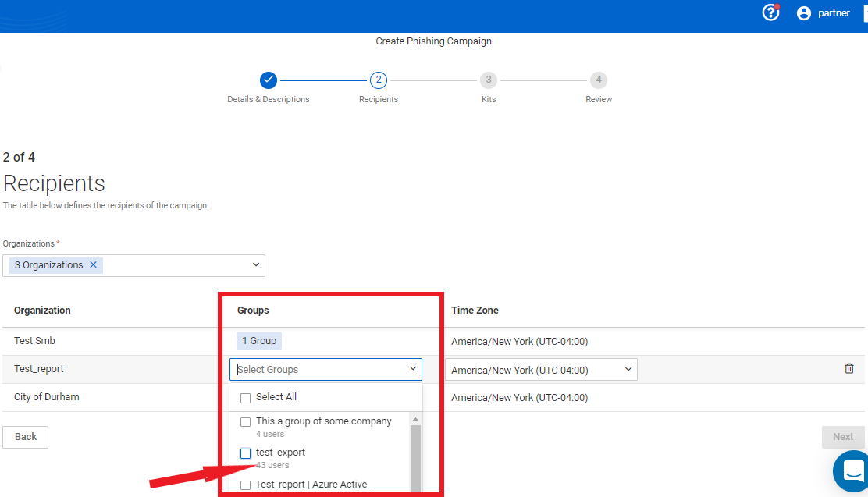Click City of Durham time zone value

(519, 397)
